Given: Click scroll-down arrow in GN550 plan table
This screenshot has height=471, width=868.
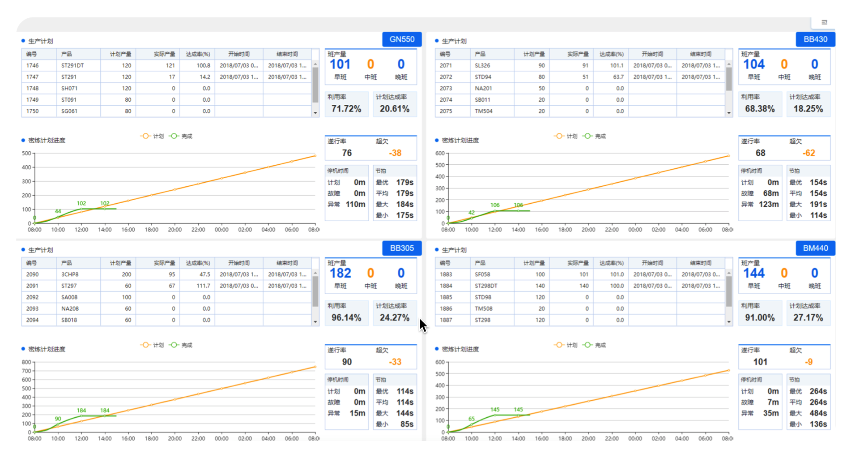Looking at the screenshot, I should point(315,113).
